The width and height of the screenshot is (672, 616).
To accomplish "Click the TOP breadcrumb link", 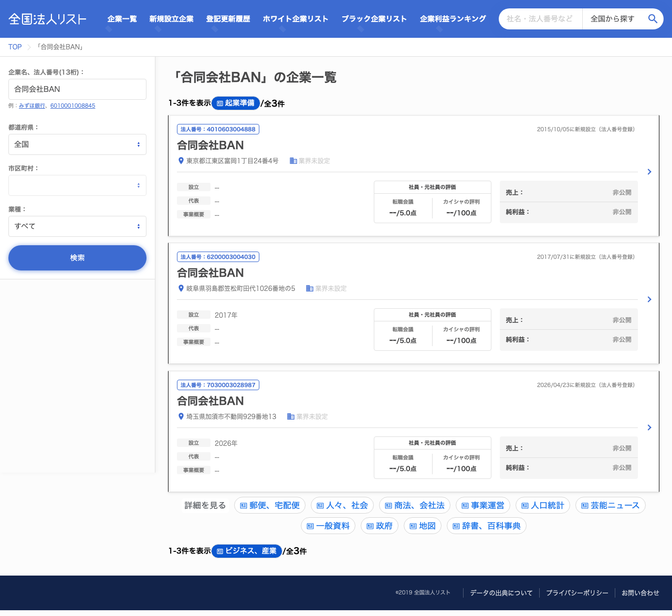I will 15,47.
